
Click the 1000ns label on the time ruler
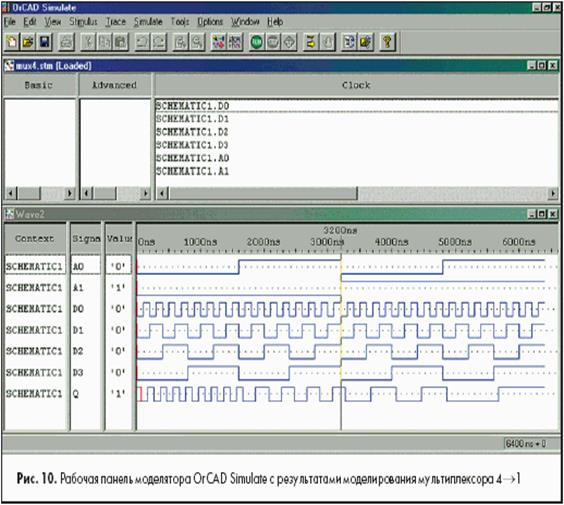(200, 242)
